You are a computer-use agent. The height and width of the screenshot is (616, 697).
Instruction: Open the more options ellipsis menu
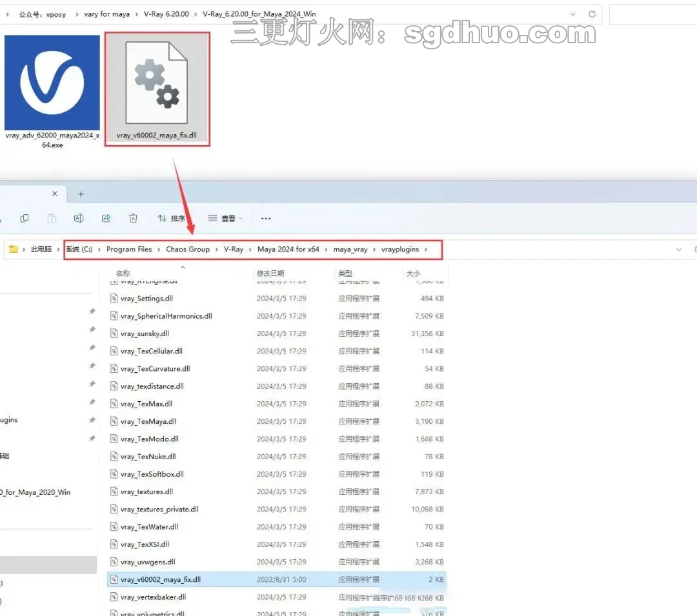266,219
